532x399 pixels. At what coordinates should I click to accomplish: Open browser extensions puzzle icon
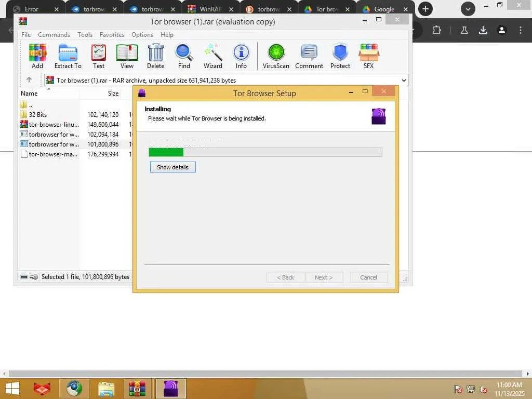click(436, 30)
